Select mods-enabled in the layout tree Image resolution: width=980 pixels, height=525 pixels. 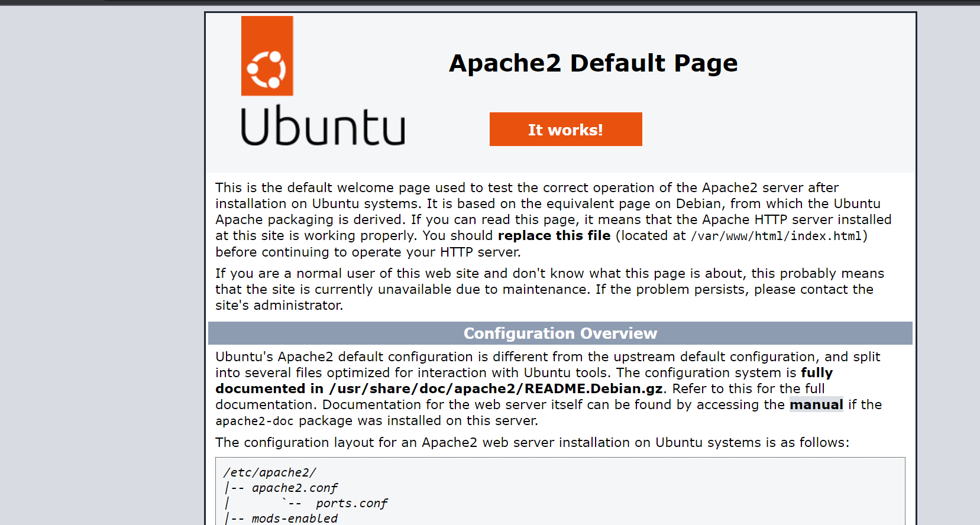(x=294, y=518)
